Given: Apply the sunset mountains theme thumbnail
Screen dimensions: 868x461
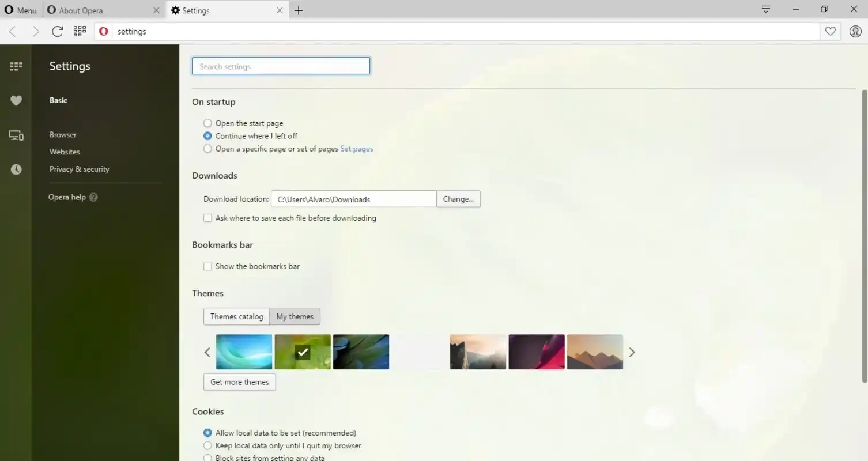Looking at the screenshot, I should (x=595, y=352).
